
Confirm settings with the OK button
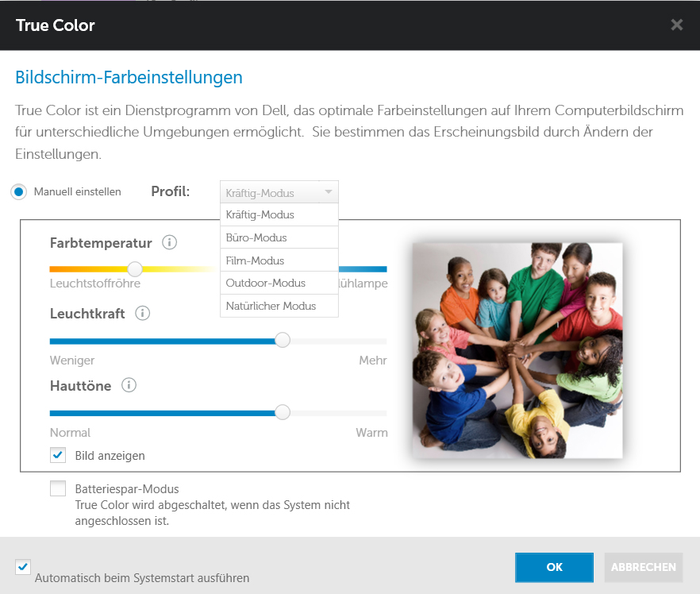(554, 567)
